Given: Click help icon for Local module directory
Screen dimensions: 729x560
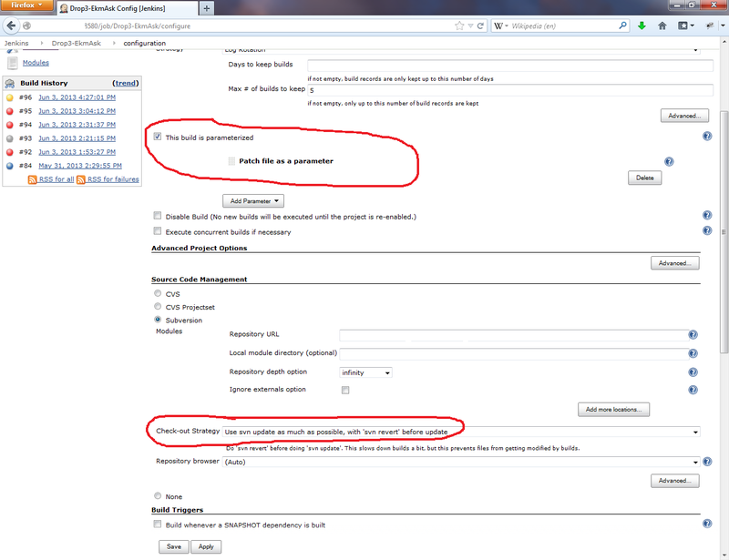Looking at the screenshot, I should click(x=693, y=353).
